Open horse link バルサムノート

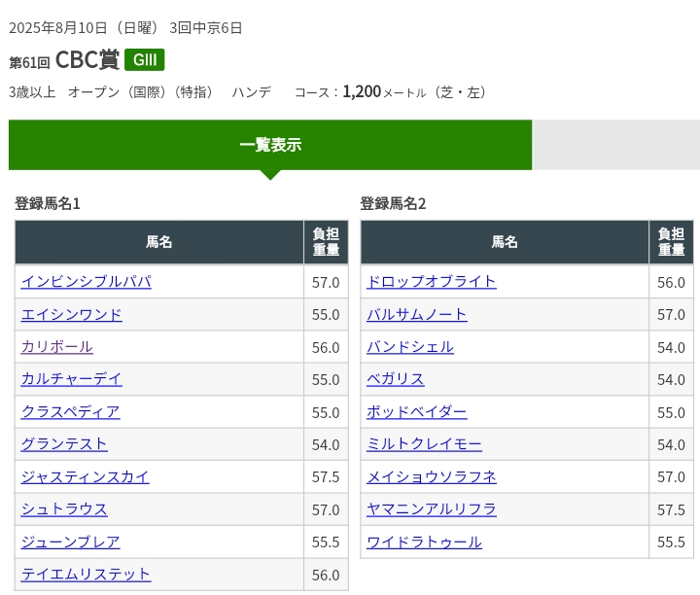(417, 314)
